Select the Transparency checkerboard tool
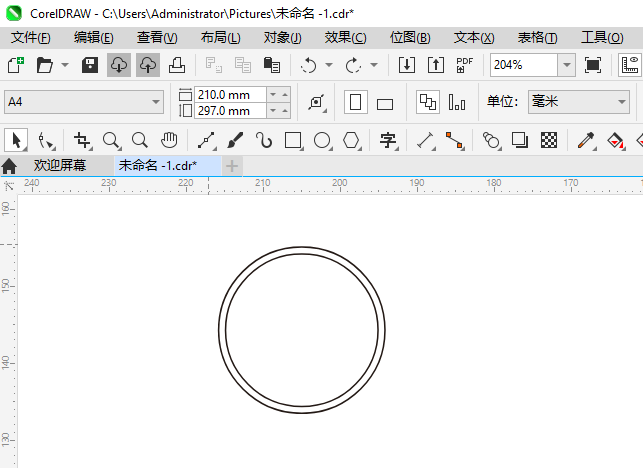Viewport: 643px width, 468px height. (549, 140)
